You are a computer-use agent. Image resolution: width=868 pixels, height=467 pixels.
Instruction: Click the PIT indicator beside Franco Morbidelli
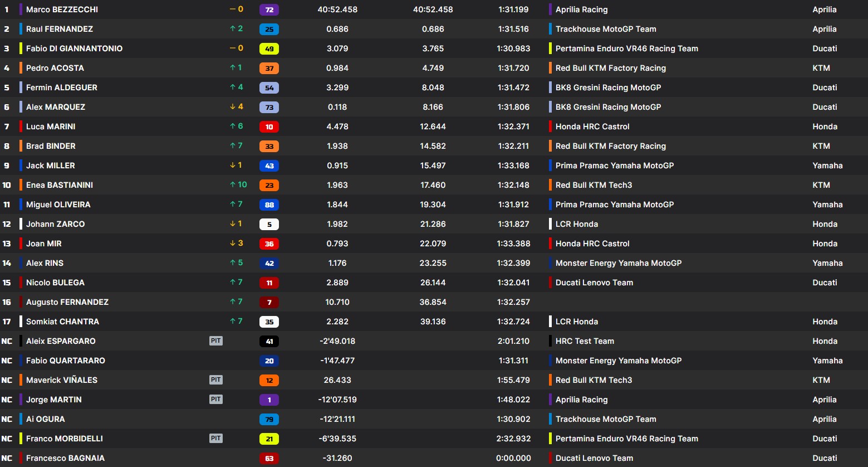point(216,439)
